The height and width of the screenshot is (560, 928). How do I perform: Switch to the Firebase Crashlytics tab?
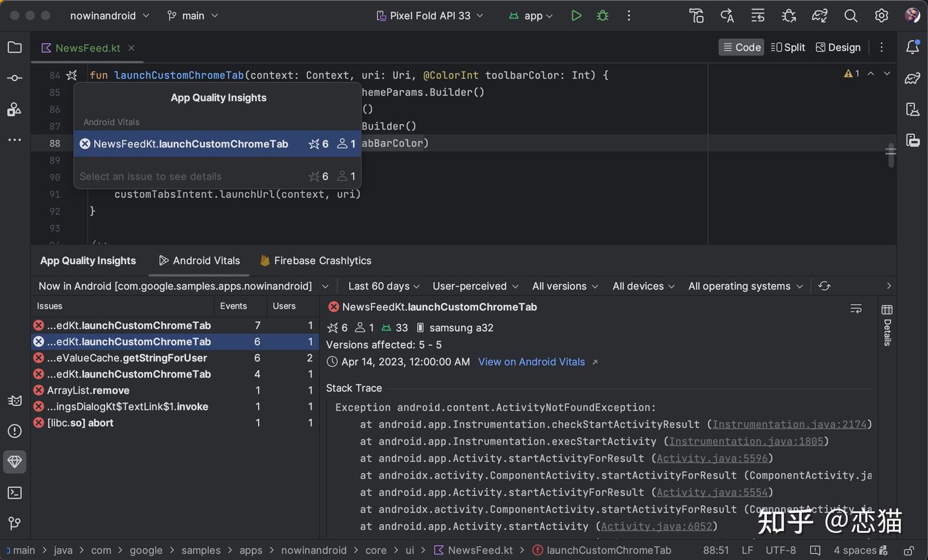point(315,260)
